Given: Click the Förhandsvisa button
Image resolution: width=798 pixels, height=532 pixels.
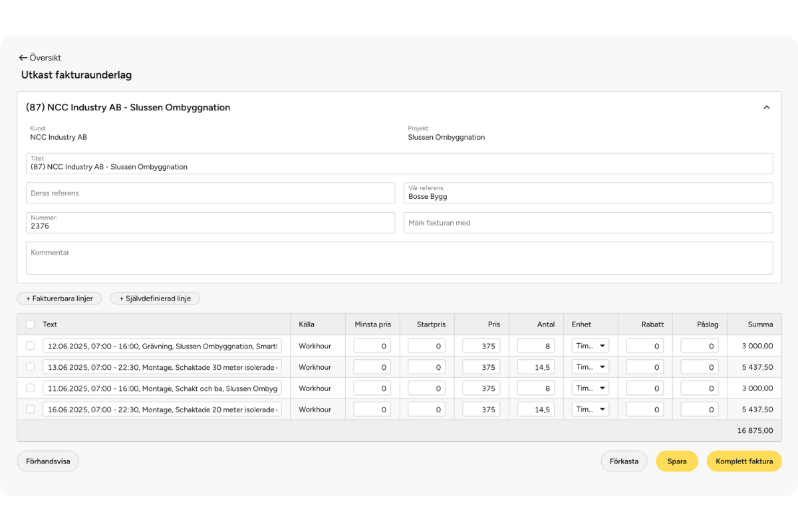Looking at the screenshot, I should 48,461.
